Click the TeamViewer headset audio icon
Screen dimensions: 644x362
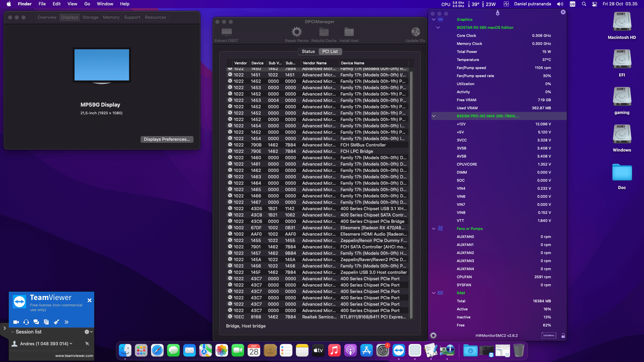[26, 322]
